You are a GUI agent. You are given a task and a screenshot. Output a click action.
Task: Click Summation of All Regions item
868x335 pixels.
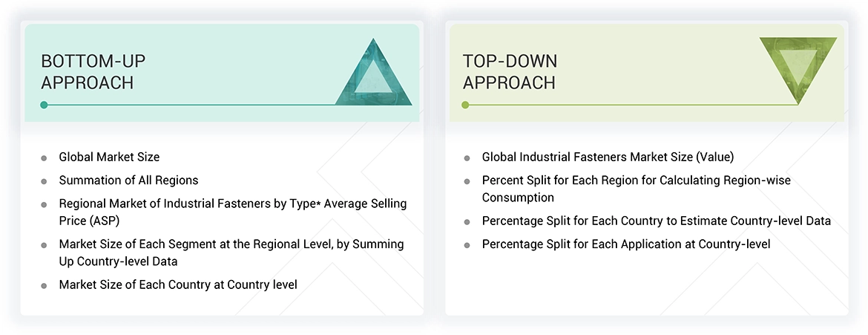pos(128,180)
